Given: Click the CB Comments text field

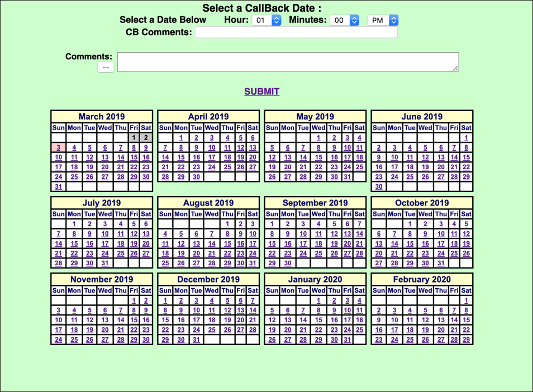Looking at the screenshot, I should (296, 32).
